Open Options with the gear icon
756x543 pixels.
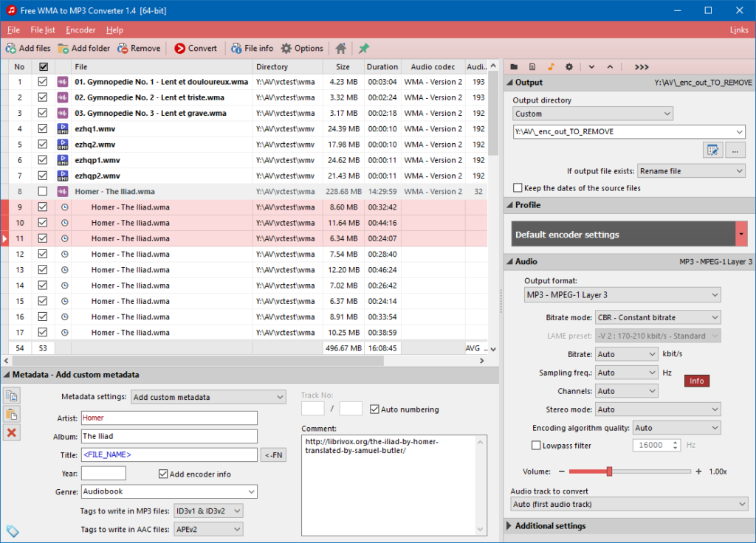(286, 48)
